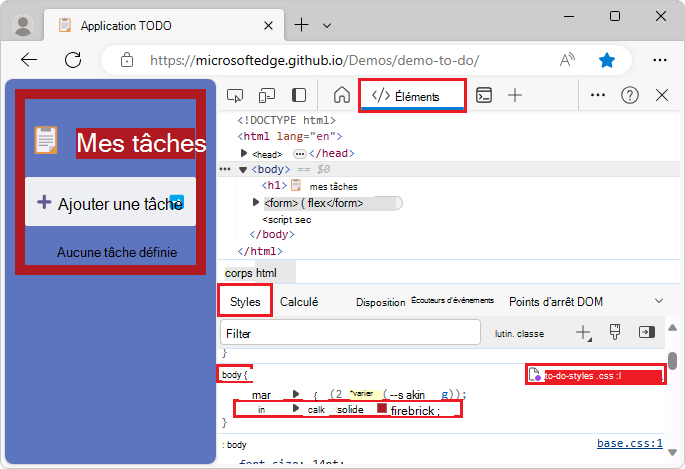Collapse the body element node
Viewport: 685px width, 469px height.
pyautogui.click(x=243, y=169)
